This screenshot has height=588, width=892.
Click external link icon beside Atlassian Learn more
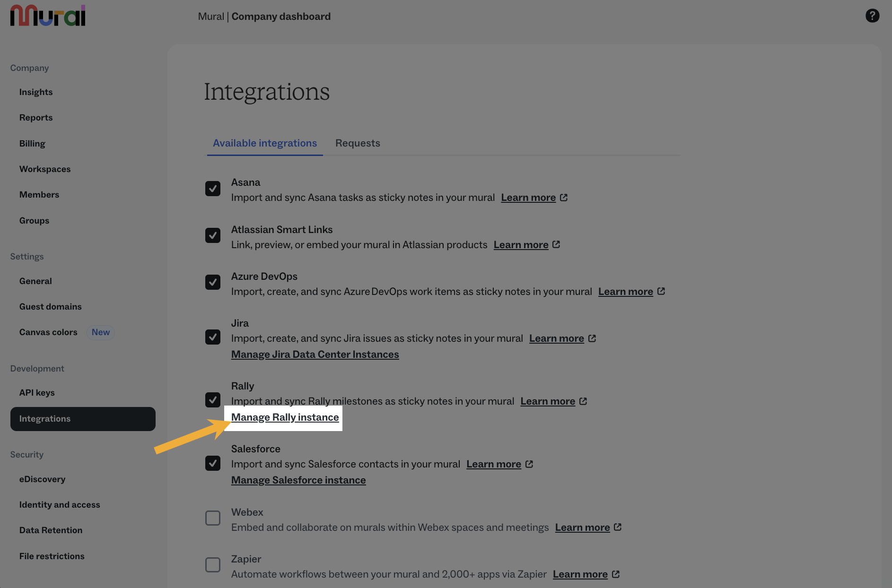point(556,244)
